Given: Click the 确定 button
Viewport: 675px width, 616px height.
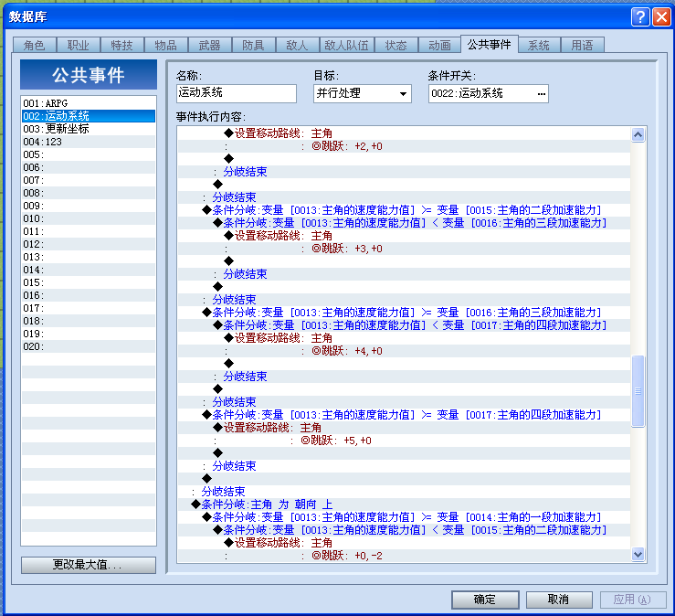Looking at the screenshot, I should click(485, 600).
